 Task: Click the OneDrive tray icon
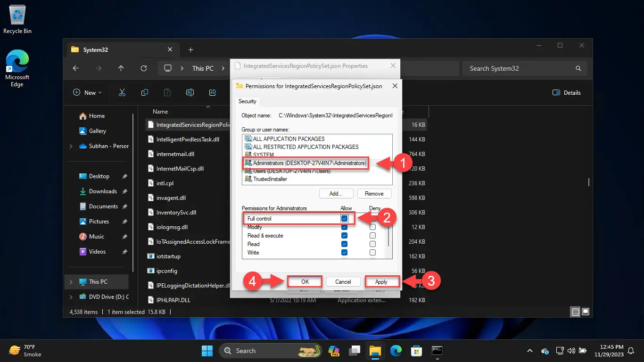[545, 351]
